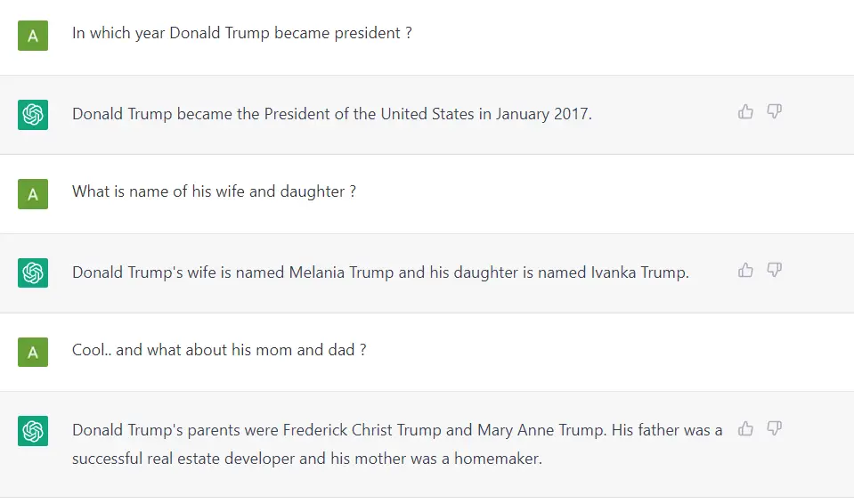The height and width of the screenshot is (504, 854).
Task: Click the question "In which year Donald Trump became president"
Action: pos(241,34)
